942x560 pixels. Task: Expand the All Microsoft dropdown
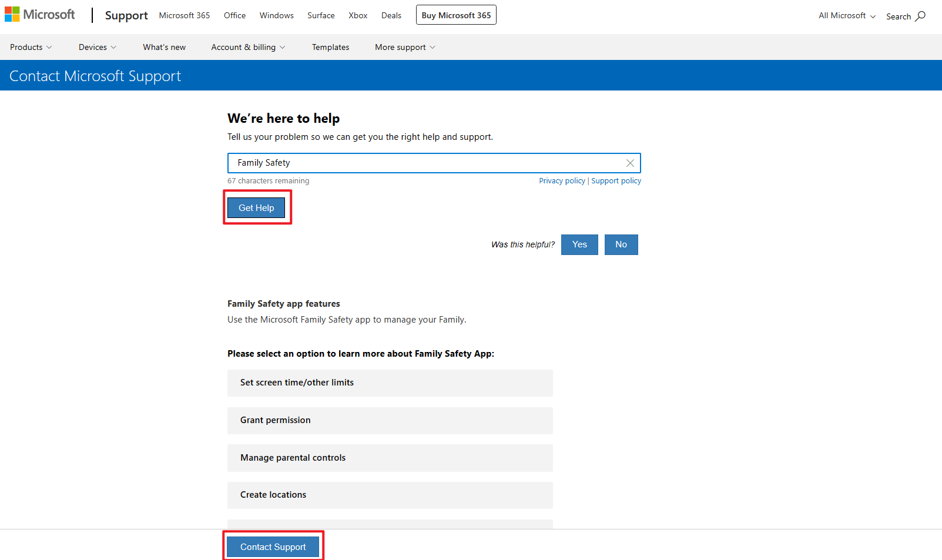click(x=847, y=16)
